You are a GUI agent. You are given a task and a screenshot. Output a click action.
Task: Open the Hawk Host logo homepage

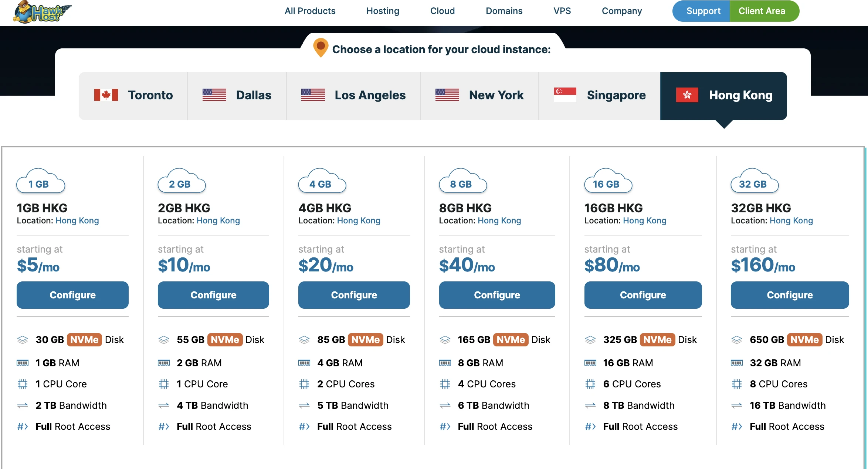point(42,12)
